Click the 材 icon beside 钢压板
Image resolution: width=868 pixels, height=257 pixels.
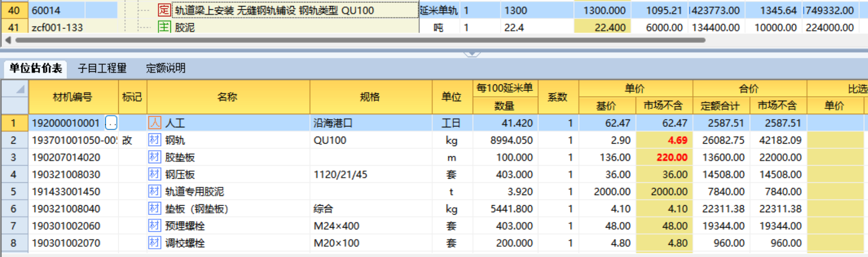click(155, 174)
